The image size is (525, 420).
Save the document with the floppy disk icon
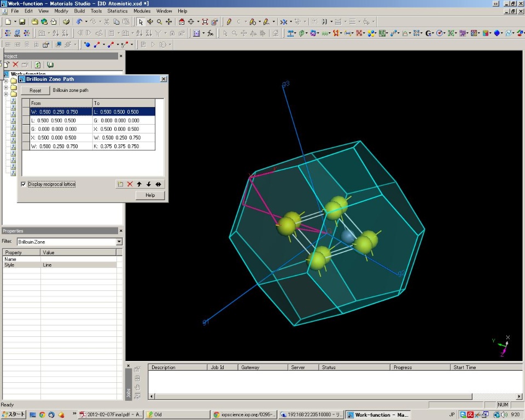22,22
